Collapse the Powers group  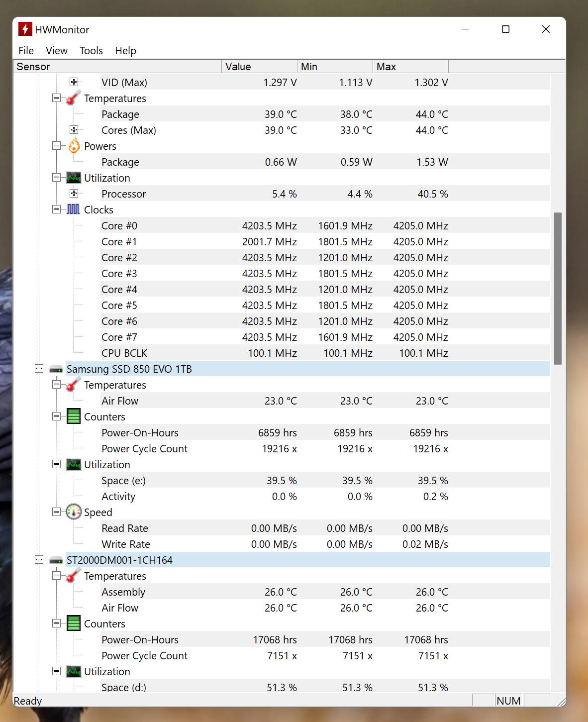(56, 146)
